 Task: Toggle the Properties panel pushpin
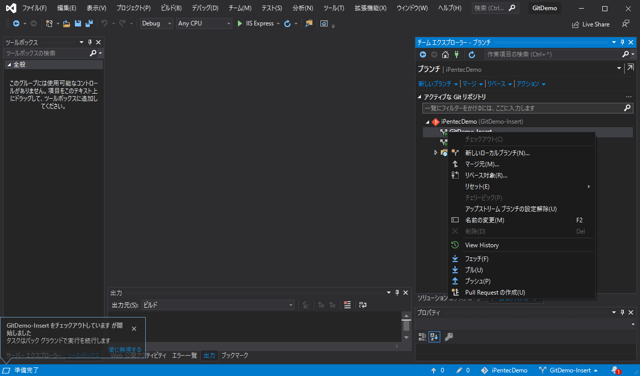pos(622,312)
